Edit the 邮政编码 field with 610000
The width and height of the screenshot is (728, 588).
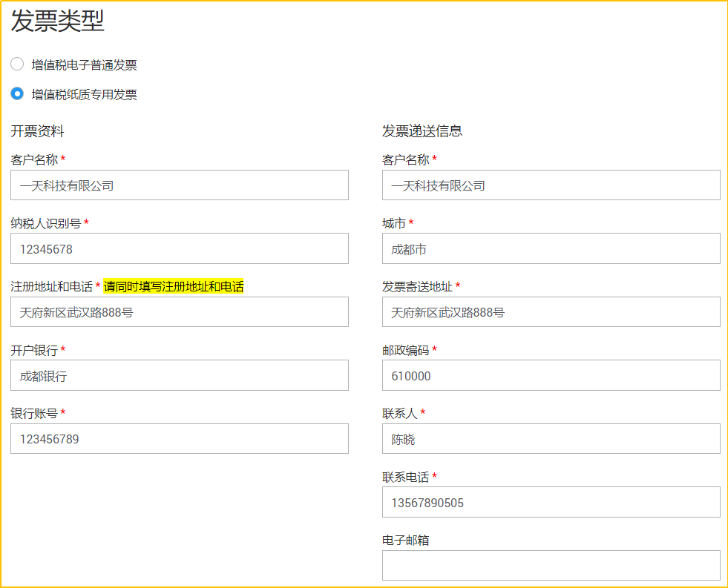point(551,376)
